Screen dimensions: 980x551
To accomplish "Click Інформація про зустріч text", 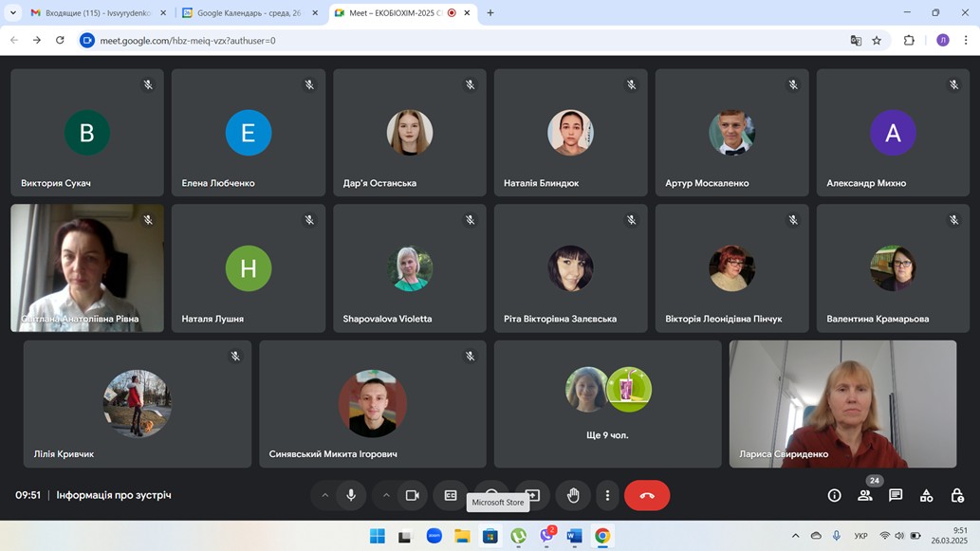I will pos(114,495).
